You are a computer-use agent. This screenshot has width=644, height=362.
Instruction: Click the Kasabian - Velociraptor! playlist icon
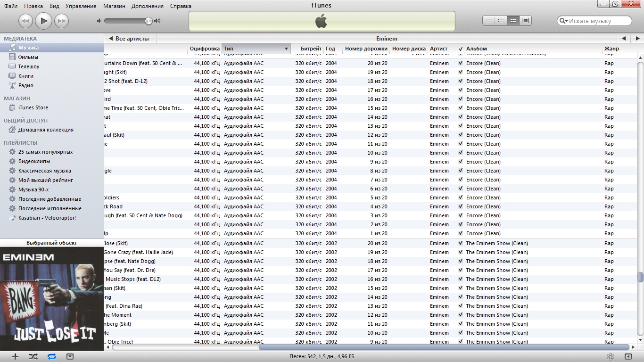(x=12, y=218)
